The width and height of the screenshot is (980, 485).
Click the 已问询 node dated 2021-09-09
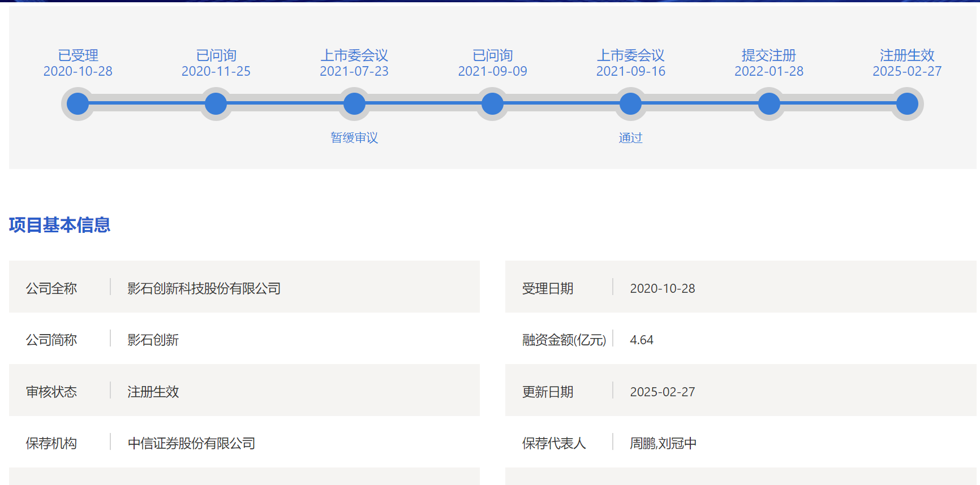point(492,104)
